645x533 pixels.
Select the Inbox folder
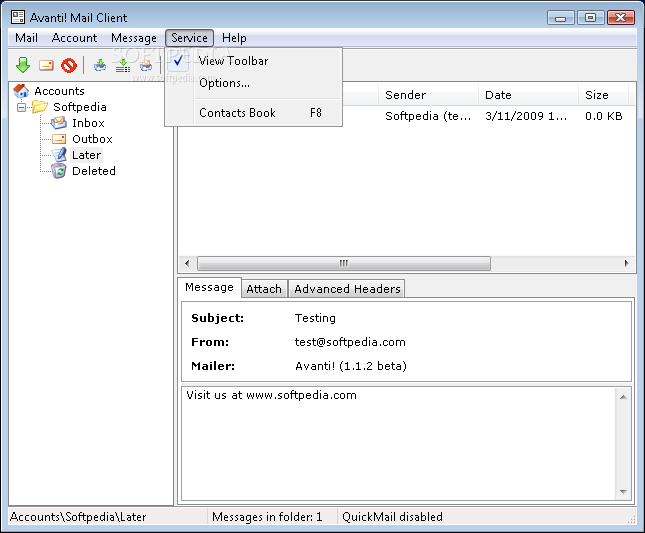88,123
